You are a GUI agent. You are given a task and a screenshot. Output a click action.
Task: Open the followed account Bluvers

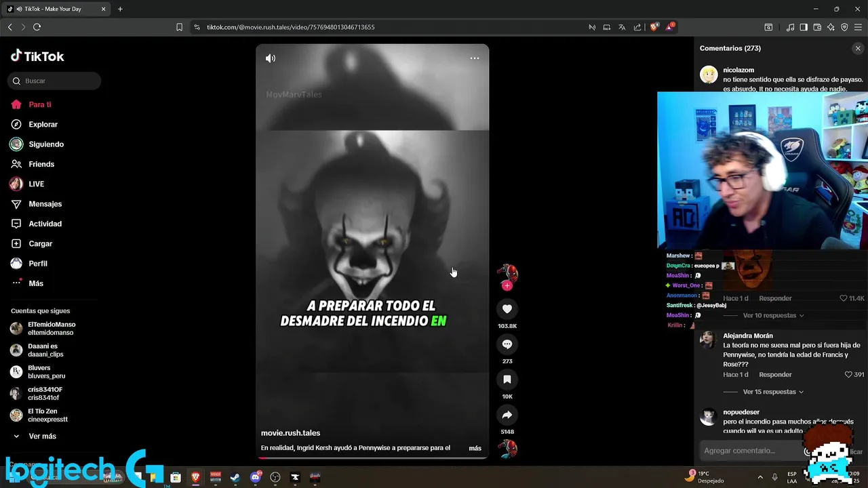(38, 372)
